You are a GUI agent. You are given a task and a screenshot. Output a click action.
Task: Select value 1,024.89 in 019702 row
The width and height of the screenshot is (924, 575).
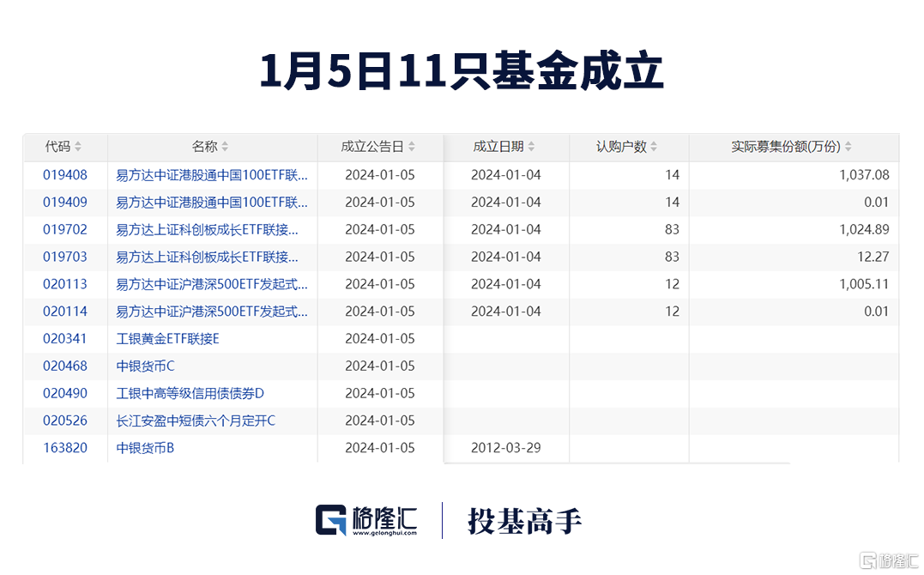coord(864,229)
